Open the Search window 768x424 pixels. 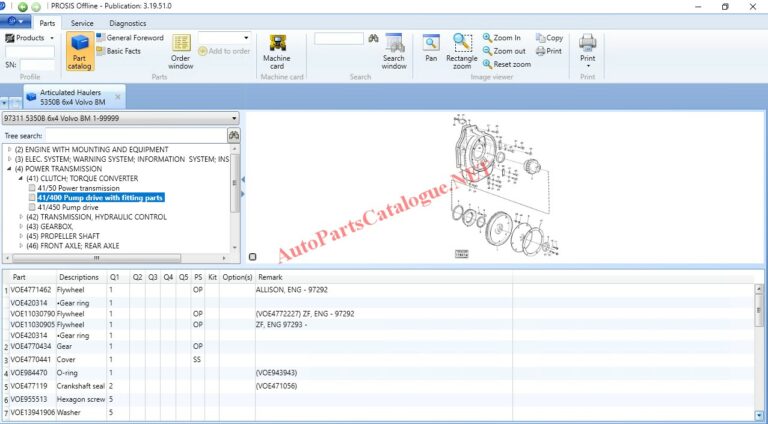(394, 51)
